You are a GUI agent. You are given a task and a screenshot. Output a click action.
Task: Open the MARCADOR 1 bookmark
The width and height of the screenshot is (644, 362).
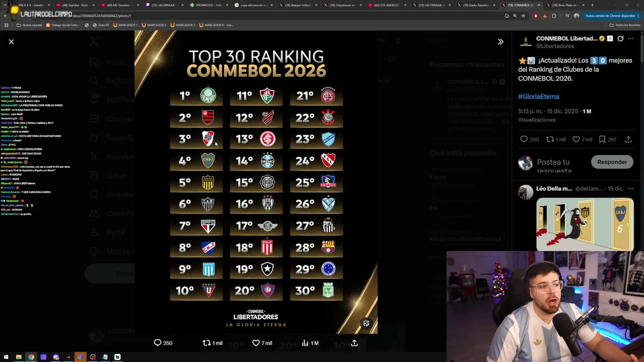126,25
